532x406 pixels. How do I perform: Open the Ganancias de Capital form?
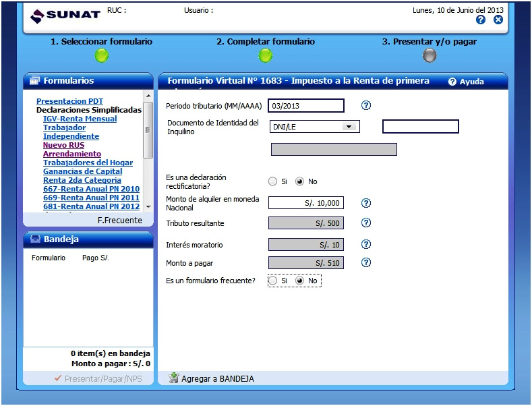[82, 172]
